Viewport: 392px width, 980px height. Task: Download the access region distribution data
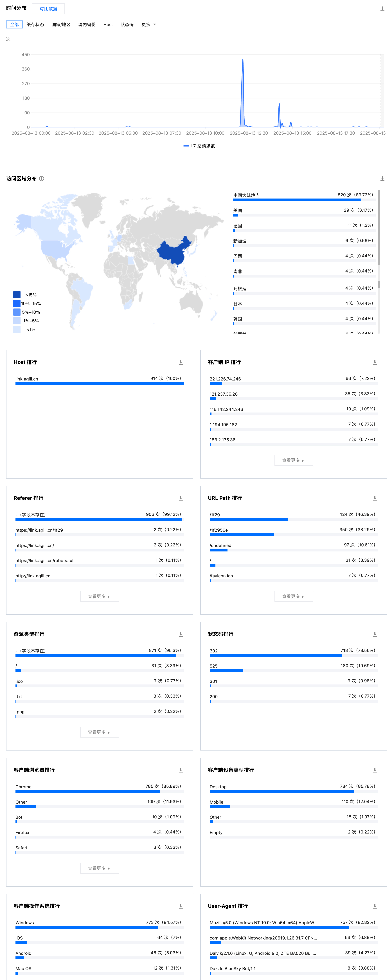point(382,178)
